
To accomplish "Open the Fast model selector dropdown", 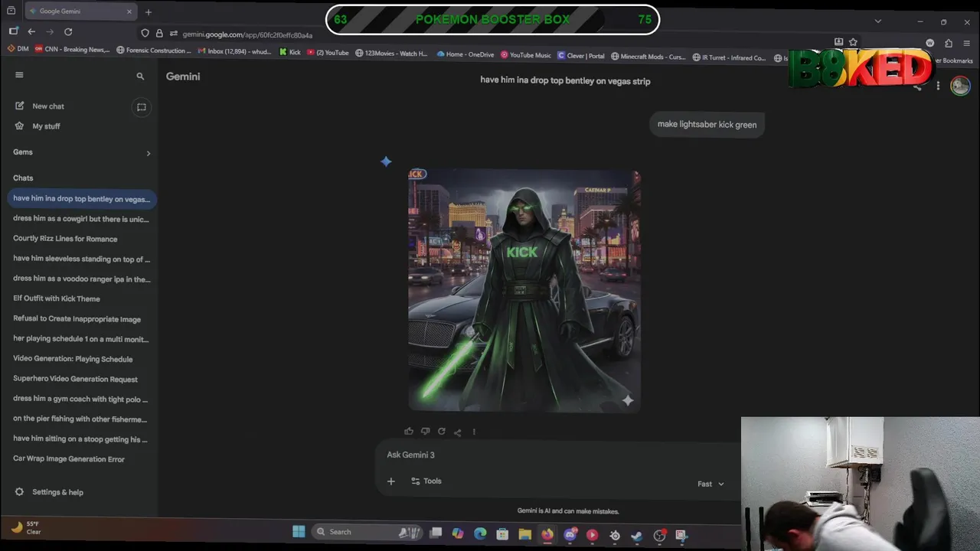I will [x=710, y=484].
